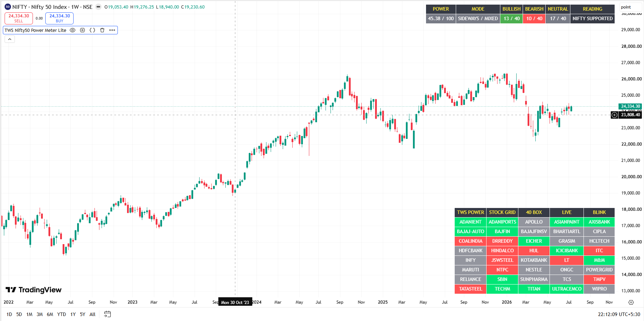Click the ITC stock cell

pyautogui.click(x=599, y=250)
